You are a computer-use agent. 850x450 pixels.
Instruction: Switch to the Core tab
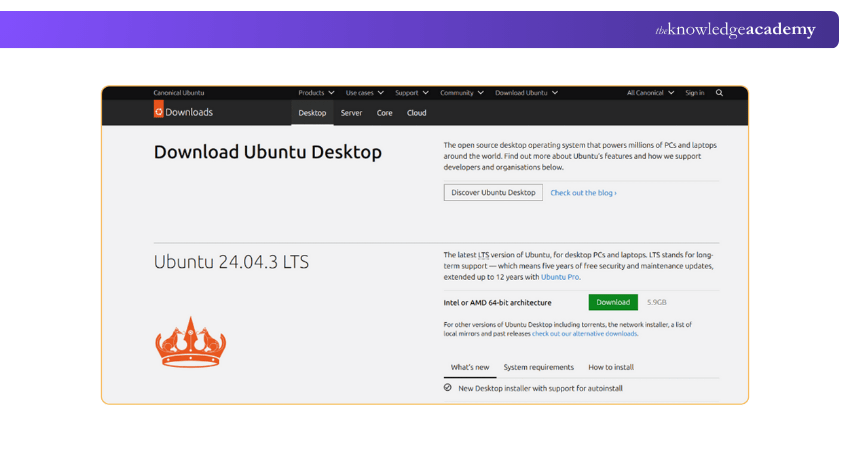(x=384, y=113)
